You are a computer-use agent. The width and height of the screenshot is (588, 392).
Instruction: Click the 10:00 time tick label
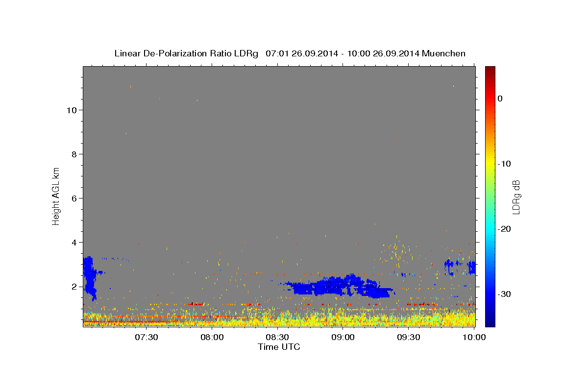pos(474,337)
